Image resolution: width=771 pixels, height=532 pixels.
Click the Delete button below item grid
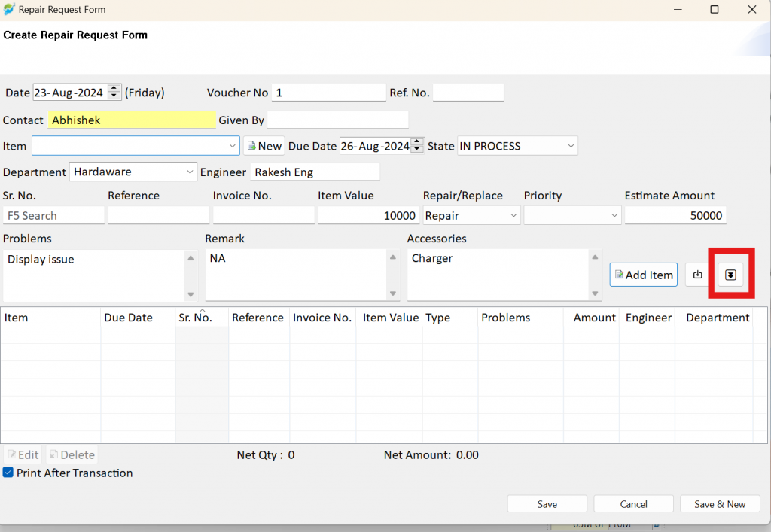72,455
